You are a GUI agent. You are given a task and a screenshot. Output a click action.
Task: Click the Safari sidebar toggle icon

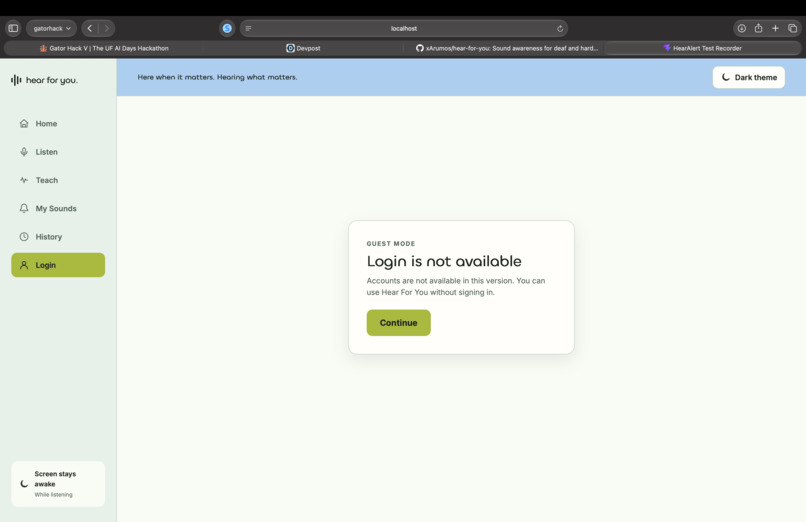click(13, 28)
